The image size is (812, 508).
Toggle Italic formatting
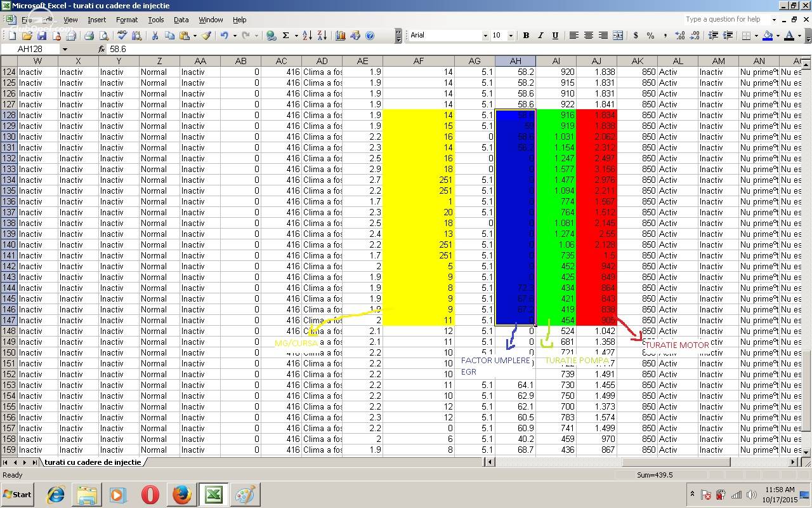540,36
